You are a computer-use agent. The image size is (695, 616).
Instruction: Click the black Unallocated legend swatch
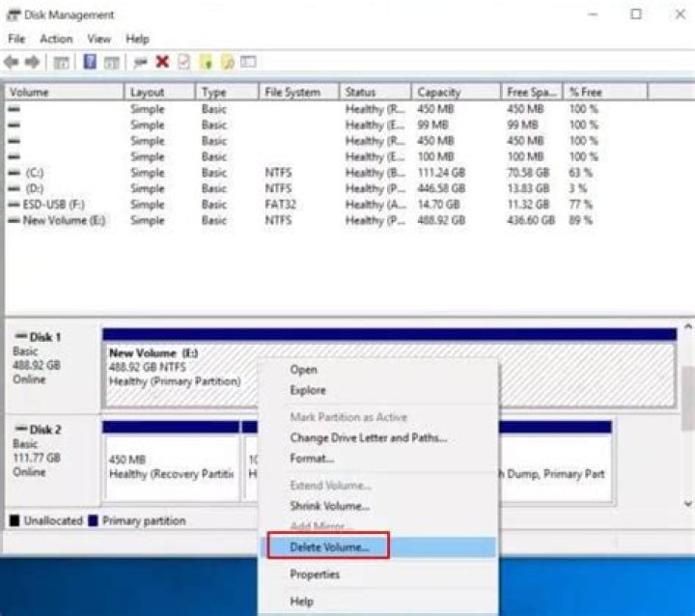coord(14,520)
